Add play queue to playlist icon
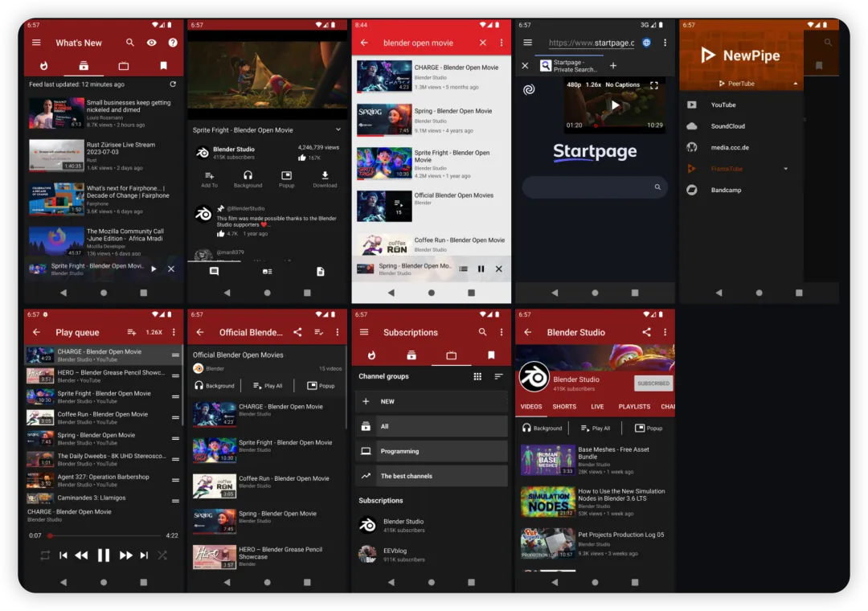The width and height of the screenshot is (868, 611). tap(131, 332)
